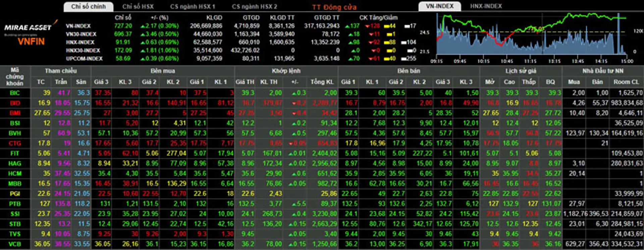Click the Bên mua column group header
The width and height of the screenshot is (644, 250).
[x=163, y=71]
